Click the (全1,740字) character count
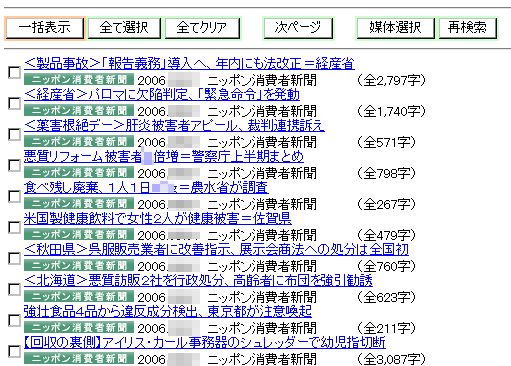Image resolution: width=511 pixels, height=366 pixels. (391, 111)
